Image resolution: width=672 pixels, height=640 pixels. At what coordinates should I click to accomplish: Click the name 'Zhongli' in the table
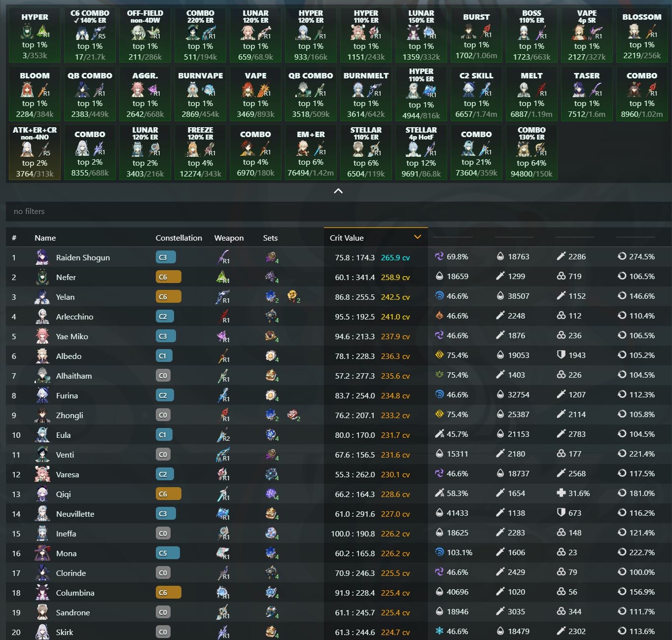click(70, 415)
